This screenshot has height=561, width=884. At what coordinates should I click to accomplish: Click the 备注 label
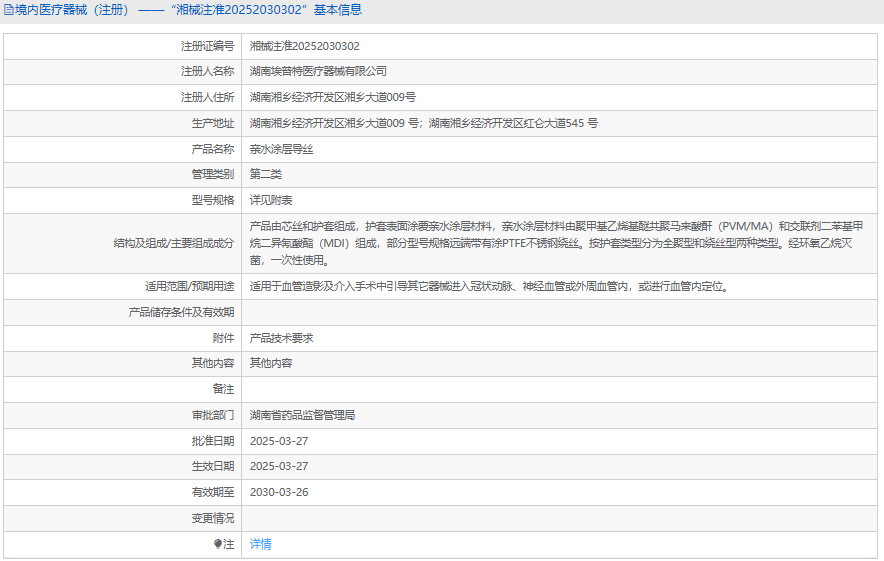tap(223, 390)
